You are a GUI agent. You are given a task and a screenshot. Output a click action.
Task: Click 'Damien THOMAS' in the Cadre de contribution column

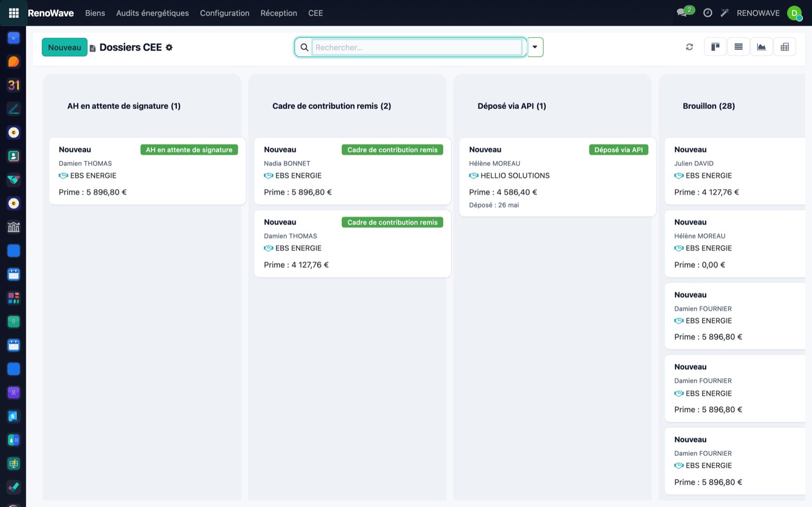tap(291, 236)
